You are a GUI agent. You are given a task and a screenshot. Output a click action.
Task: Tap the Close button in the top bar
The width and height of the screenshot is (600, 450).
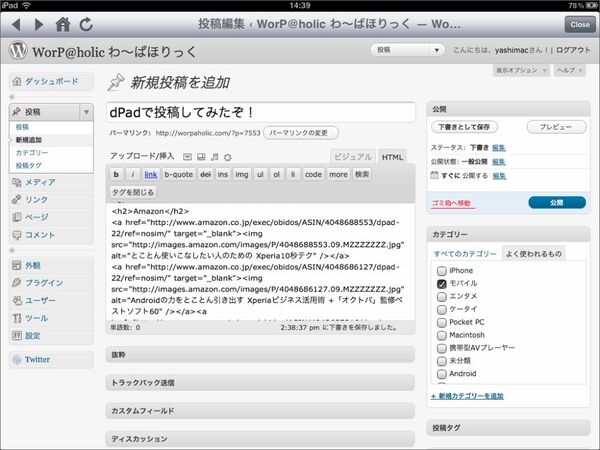pos(580,24)
